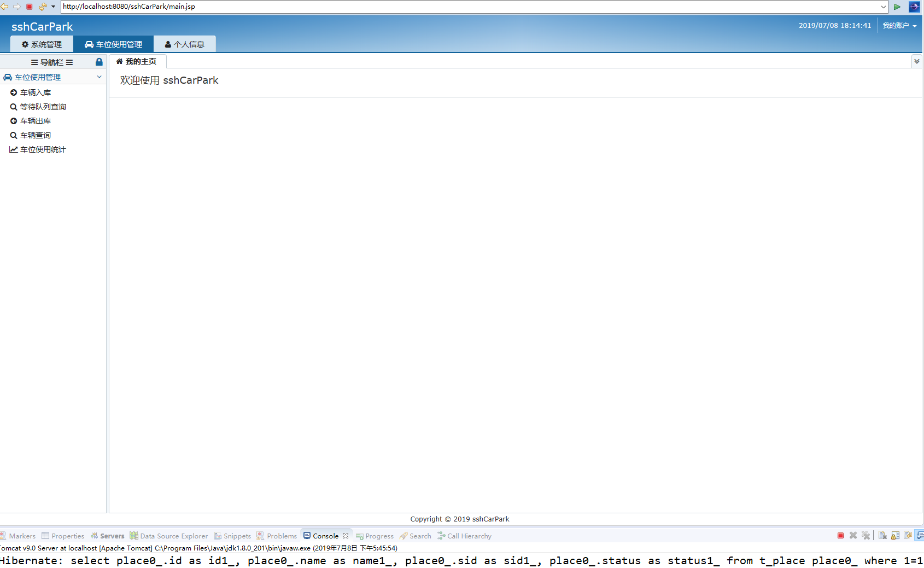Open dropdown arrow next to refresh icon
Image resolution: width=924 pixels, height=568 pixels.
tap(53, 7)
